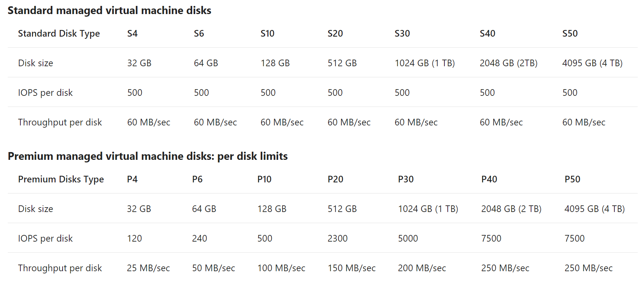Select the 2300 IOPS value for P20
The height and width of the screenshot is (286, 644).
337,238
